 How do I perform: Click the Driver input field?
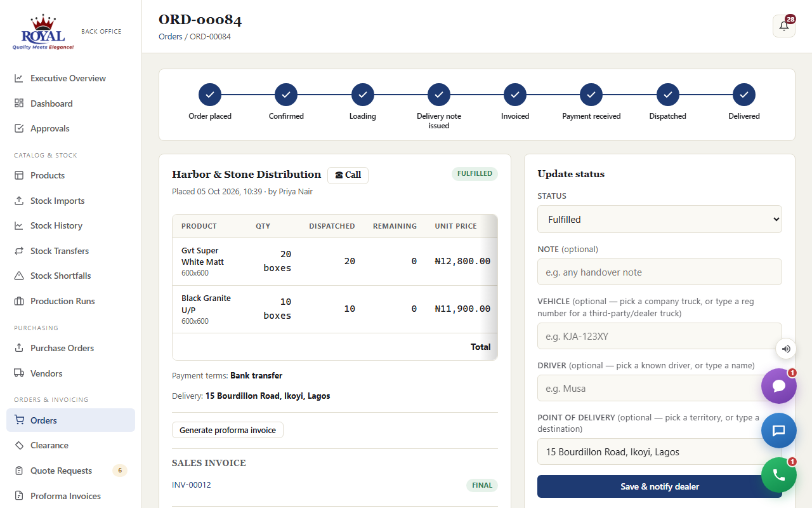(x=660, y=388)
